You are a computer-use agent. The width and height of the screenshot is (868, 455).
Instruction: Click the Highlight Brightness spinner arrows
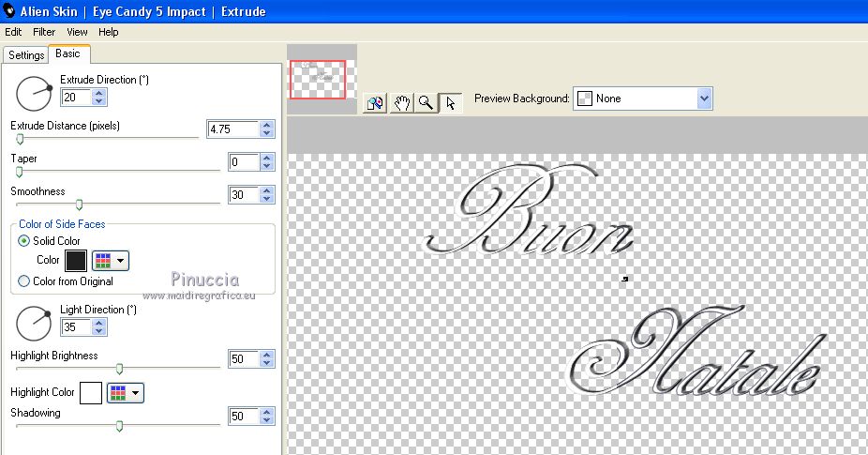267,358
